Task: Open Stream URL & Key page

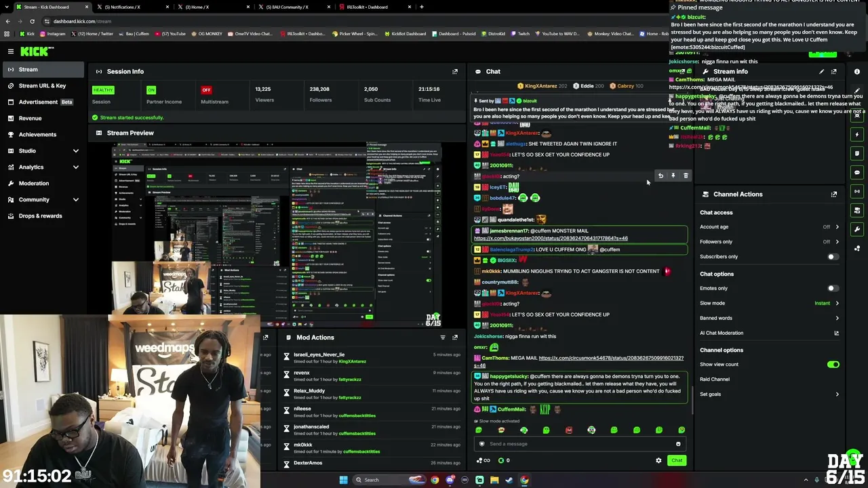Action: click(43, 85)
